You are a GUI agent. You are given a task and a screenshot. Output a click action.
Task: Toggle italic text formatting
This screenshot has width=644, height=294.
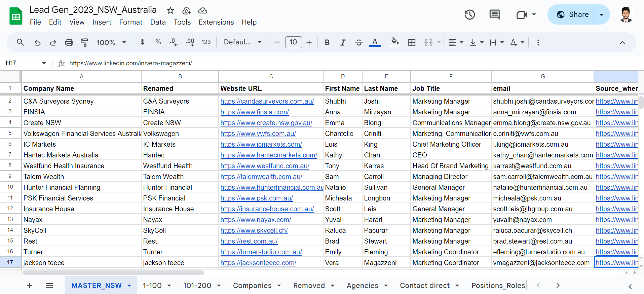(x=343, y=42)
